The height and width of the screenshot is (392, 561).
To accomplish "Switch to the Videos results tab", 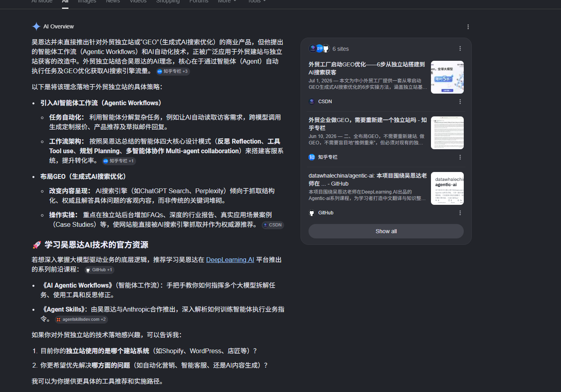I will click(138, 1).
